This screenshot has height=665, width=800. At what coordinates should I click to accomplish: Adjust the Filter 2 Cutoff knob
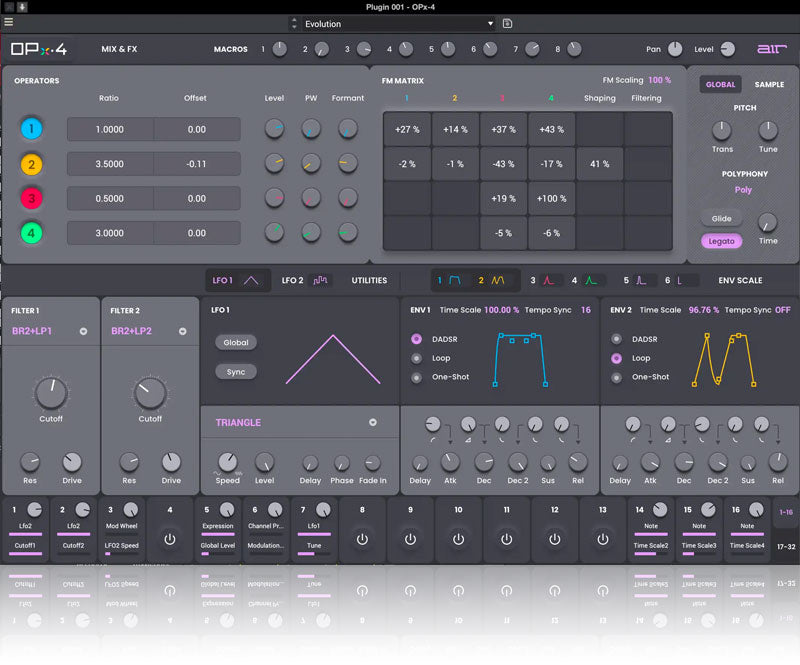click(x=150, y=393)
